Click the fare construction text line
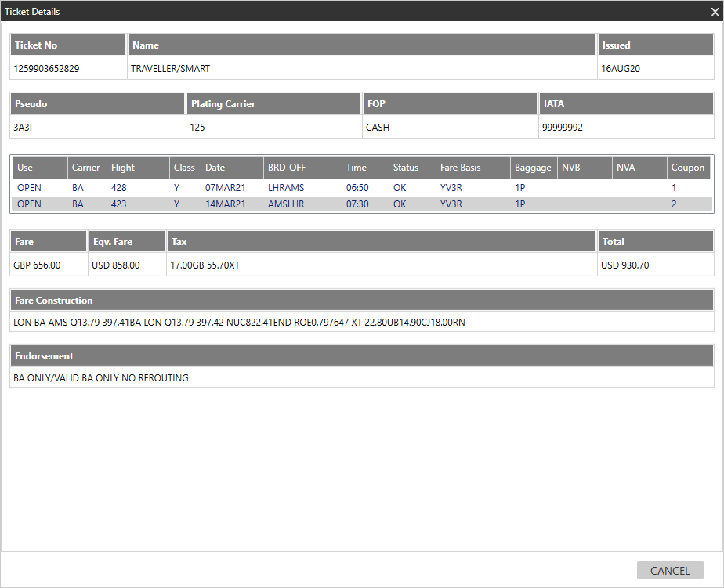 (x=239, y=322)
